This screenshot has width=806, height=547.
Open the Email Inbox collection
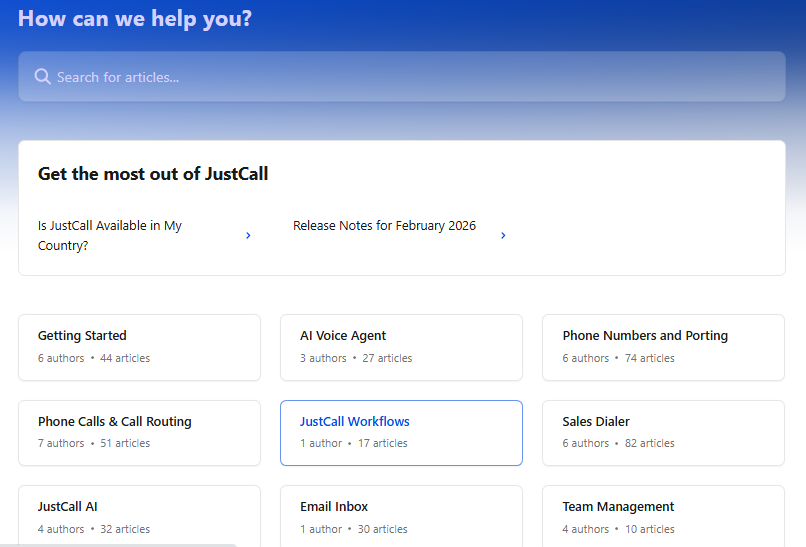[401, 516]
